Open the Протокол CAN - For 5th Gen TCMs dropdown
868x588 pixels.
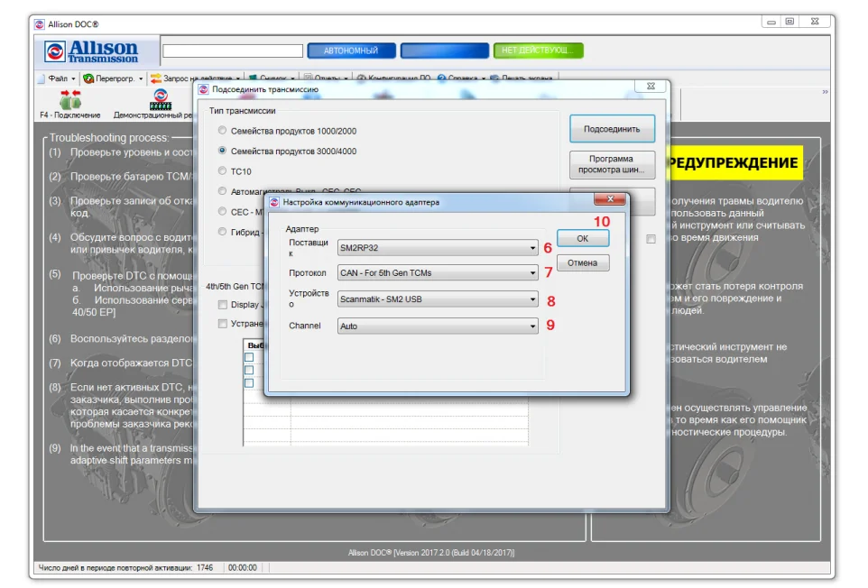pyautogui.click(x=438, y=272)
